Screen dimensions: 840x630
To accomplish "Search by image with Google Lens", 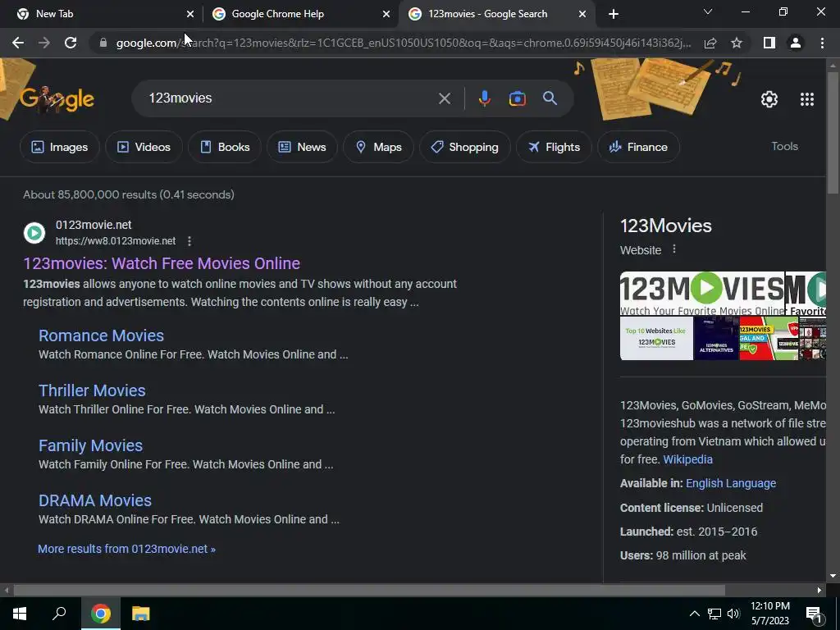I will [x=517, y=98].
